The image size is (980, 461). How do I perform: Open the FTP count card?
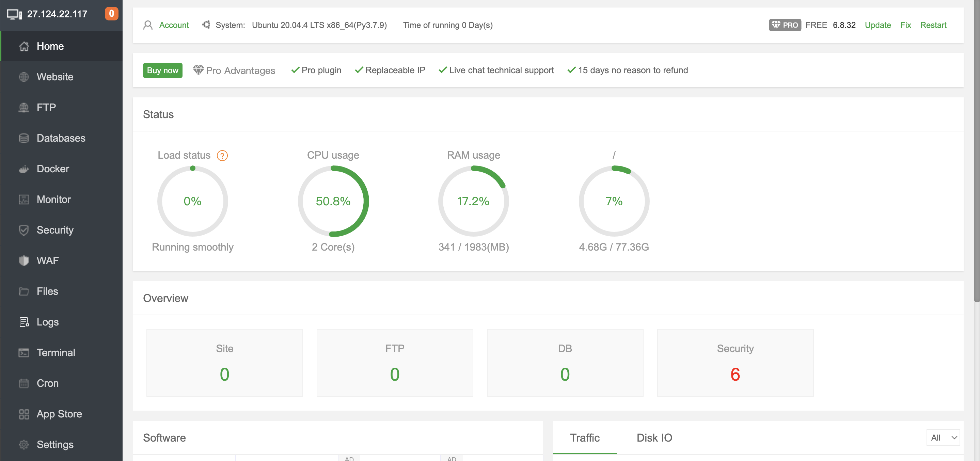(395, 363)
